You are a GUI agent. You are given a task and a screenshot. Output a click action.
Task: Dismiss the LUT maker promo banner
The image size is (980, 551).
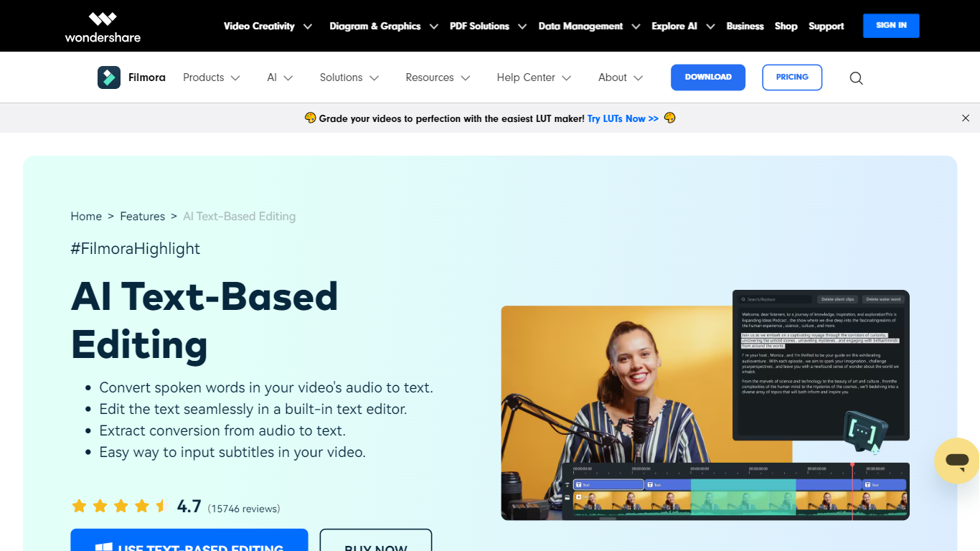pos(966,118)
